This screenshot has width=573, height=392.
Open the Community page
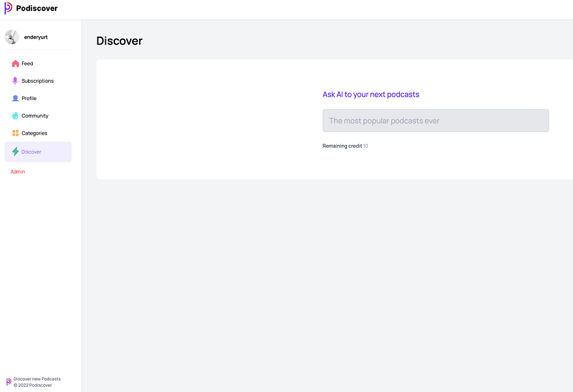37,116
